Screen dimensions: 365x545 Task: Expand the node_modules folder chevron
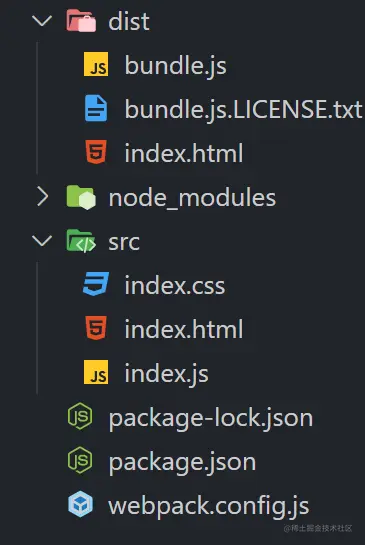(x=43, y=197)
